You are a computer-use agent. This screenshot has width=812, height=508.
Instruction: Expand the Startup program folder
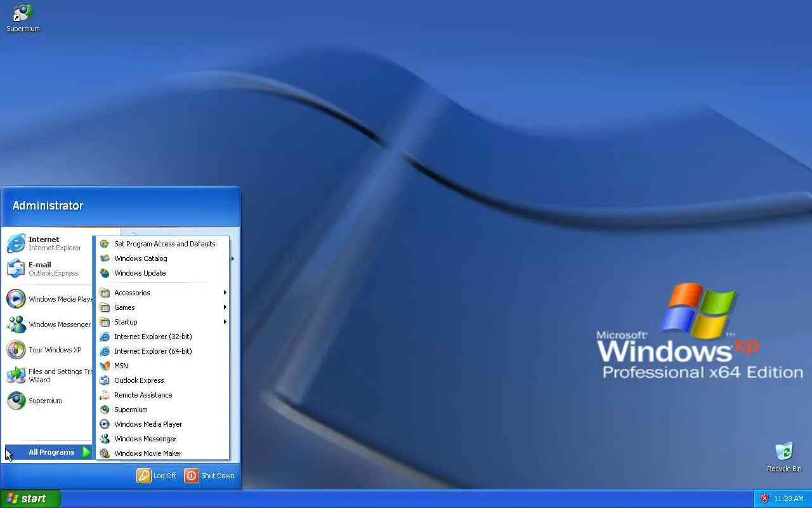click(x=163, y=322)
